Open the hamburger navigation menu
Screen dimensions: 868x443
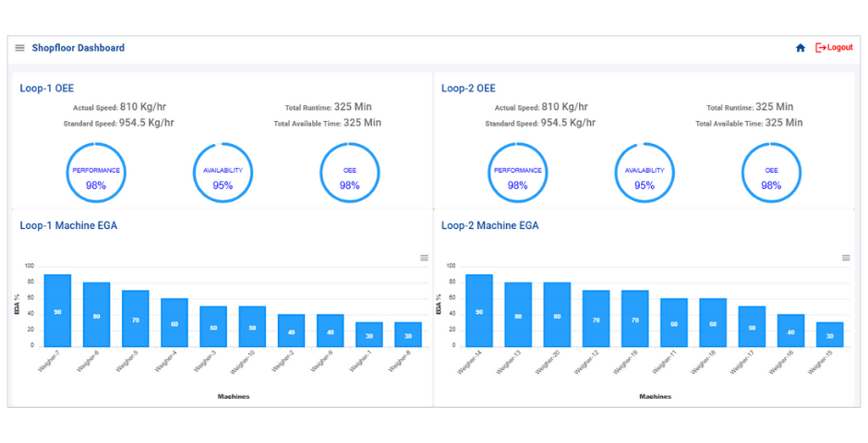pos(19,48)
